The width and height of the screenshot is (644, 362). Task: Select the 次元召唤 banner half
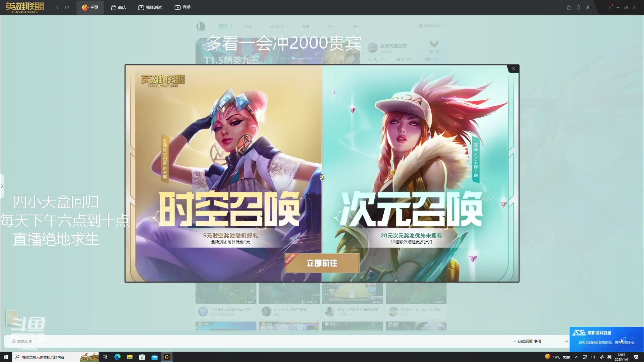420,173
